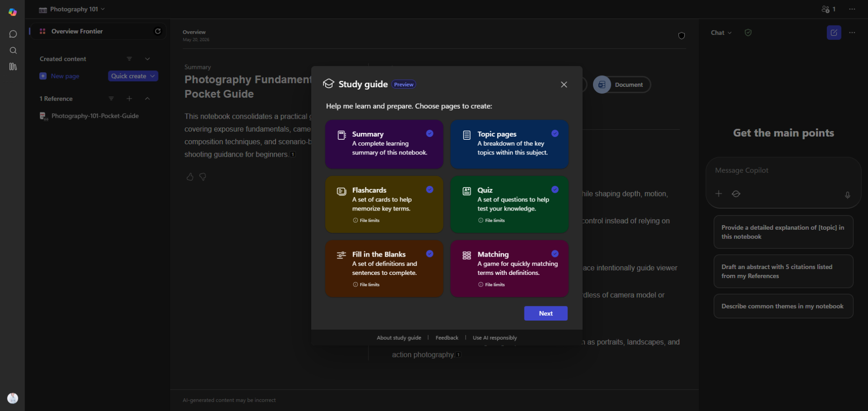The height and width of the screenshot is (411, 868).
Task: Open the top-right more options menu
Action: (852, 9)
